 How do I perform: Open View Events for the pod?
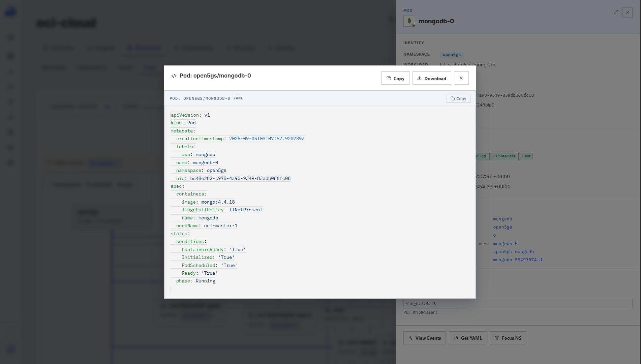425,338
